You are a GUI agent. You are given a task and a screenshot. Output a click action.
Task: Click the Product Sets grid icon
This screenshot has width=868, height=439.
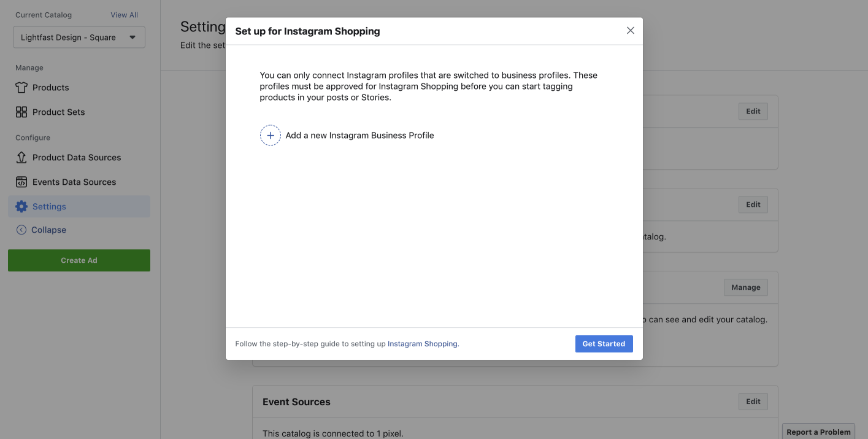21,112
